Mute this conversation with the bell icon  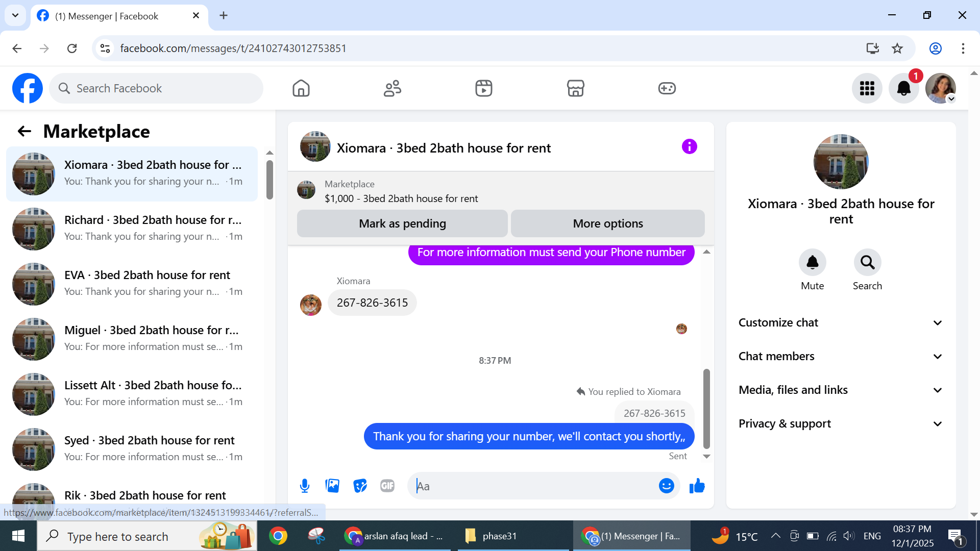click(812, 262)
